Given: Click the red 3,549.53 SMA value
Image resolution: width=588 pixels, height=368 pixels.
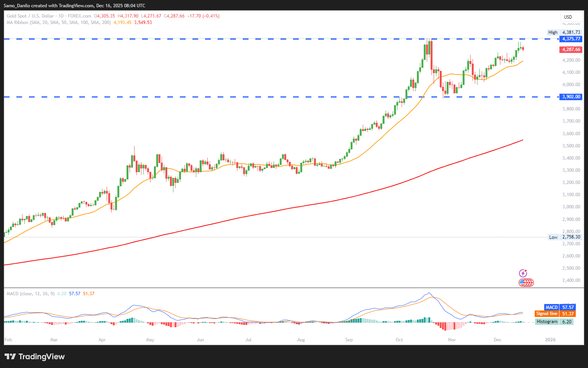Looking at the screenshot, I should (x=143, y=22).
